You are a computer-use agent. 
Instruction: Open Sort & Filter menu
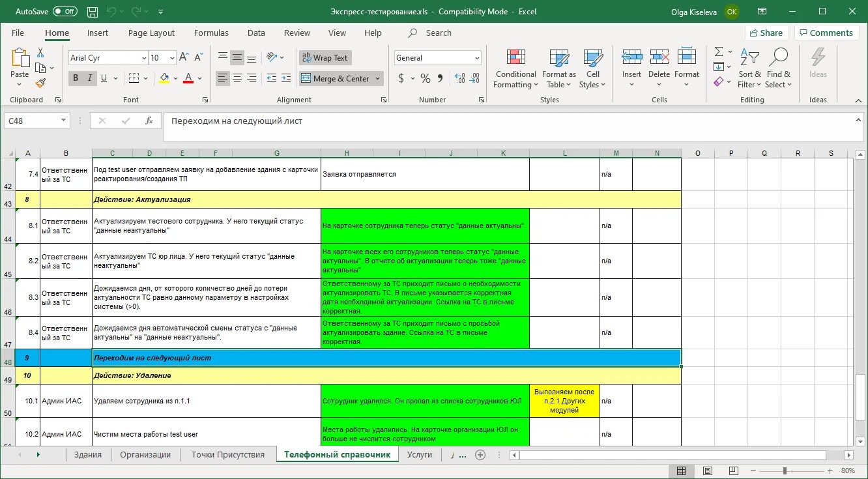click(x=749, y=68)
